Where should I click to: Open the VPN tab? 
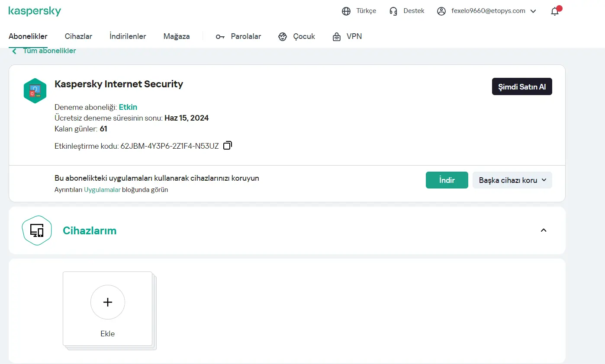click(354, 36)
